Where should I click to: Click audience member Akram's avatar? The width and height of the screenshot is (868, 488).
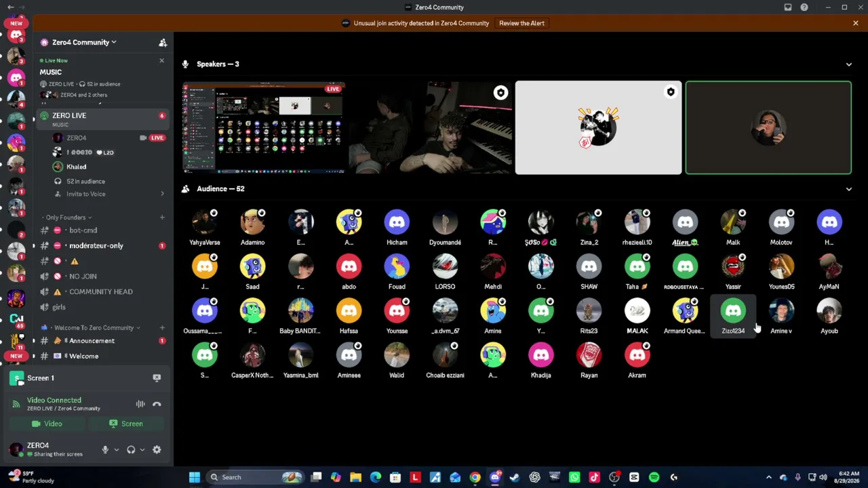click(x=637, y=355)
